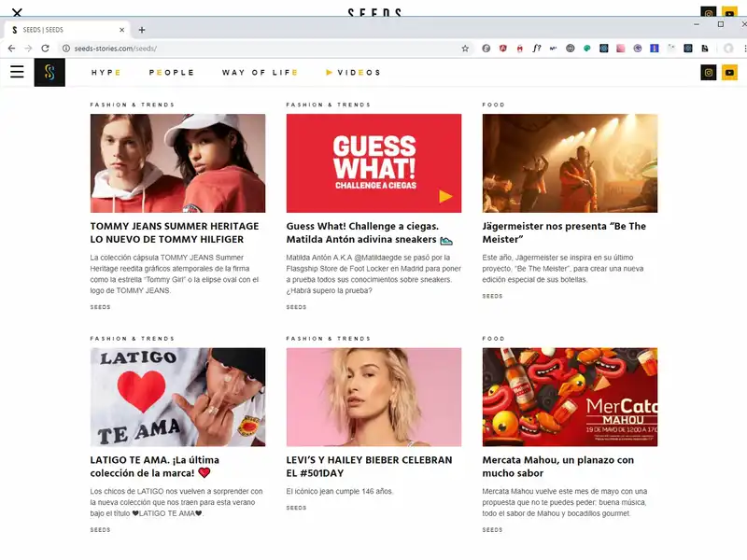Screen dimensions: 747x560
Task: Go back with the browser back arrow
Action: pos(11,49)
